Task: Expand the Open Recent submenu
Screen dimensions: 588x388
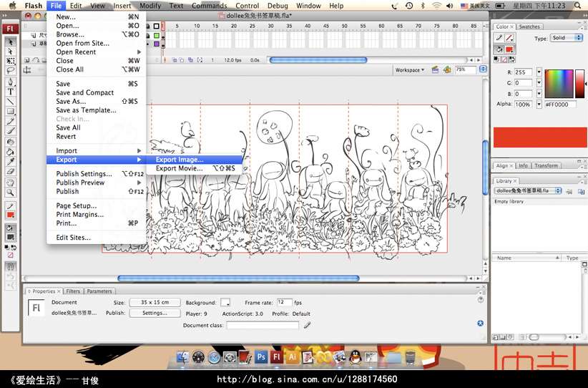Action: (x=97, y=52)
